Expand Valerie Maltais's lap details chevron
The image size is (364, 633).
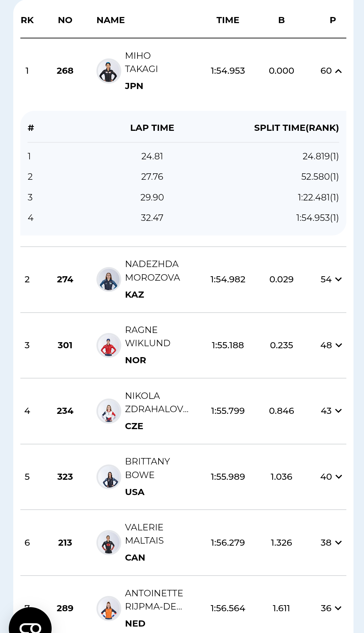coord(338,543)
